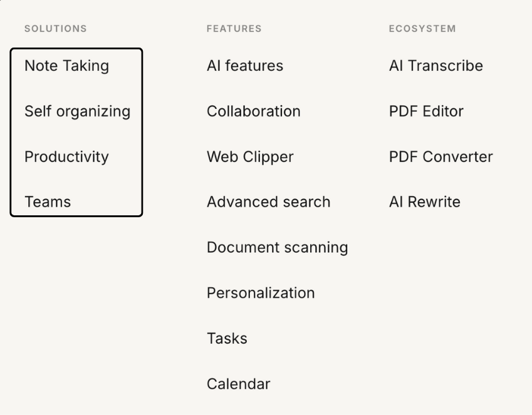532x415 pixels.
Task: Select Web Clipper from Features
Action: coord(249,156)
